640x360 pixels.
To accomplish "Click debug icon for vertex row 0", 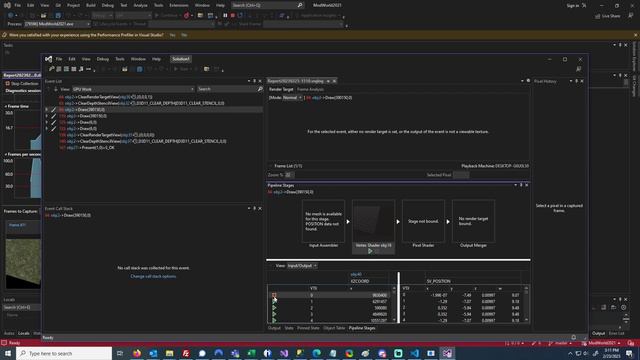I will [x=274, y=295].
